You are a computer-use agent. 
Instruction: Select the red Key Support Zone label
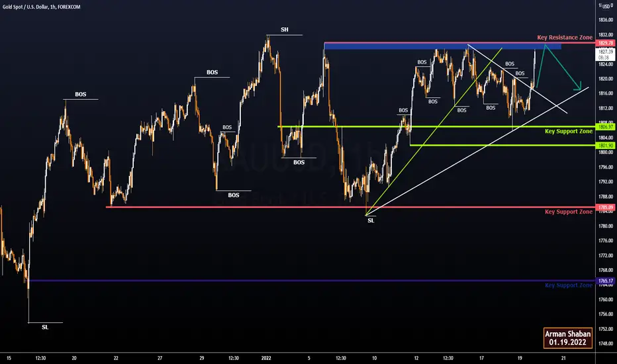[569, 212]
